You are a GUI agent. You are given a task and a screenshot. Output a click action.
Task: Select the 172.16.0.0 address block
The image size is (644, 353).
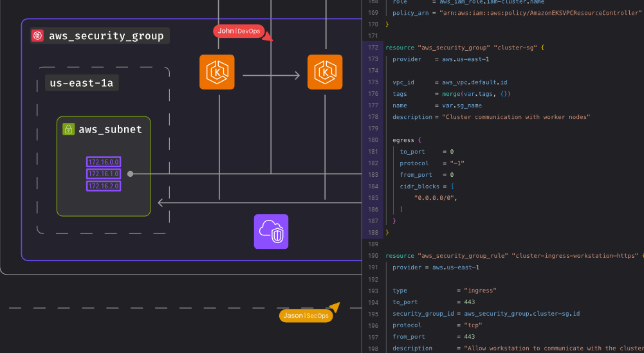(x=104, y=162)
